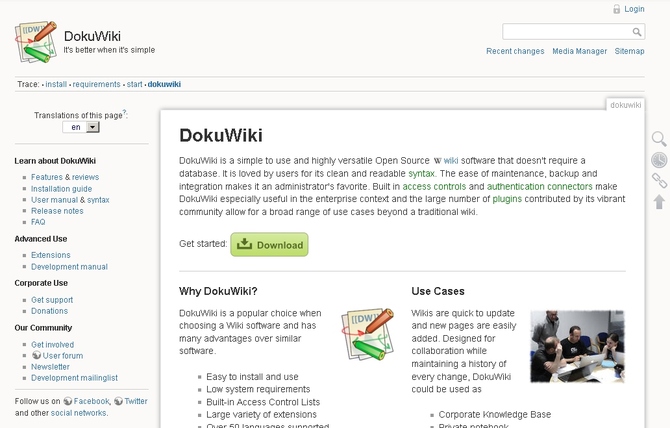Open Newsletter link
This screenshot has width=670, height=428.
pyautogui.click(x=50, y=367)
